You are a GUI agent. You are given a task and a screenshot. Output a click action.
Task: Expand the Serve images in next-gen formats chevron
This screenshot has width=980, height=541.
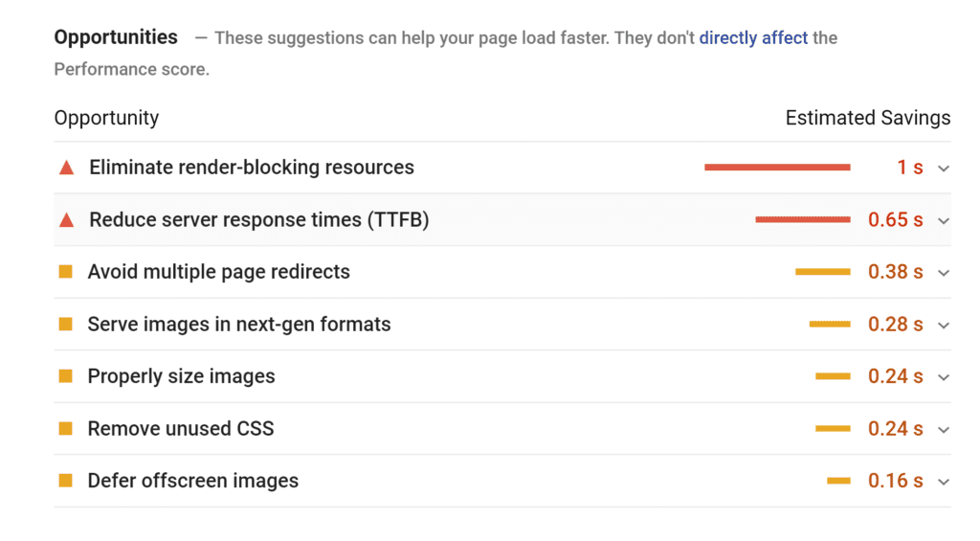click(944, 326)
